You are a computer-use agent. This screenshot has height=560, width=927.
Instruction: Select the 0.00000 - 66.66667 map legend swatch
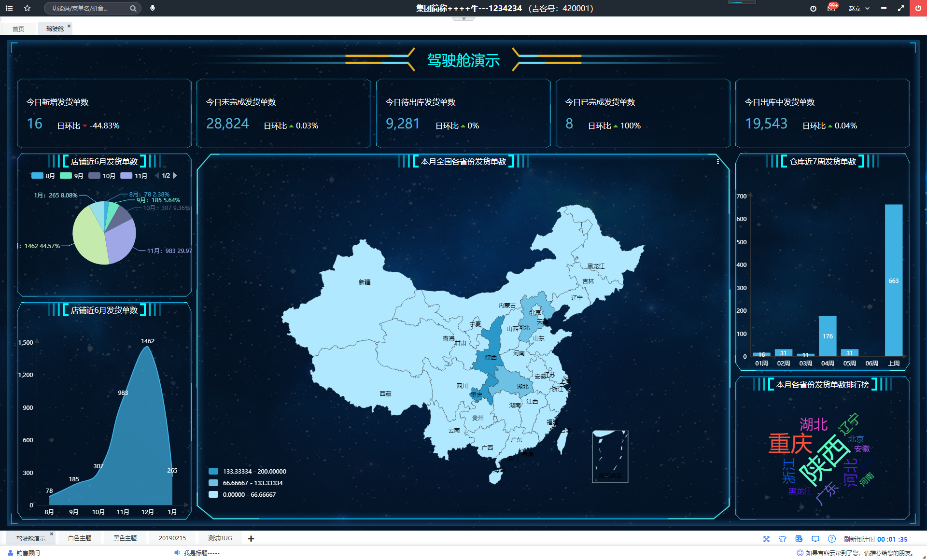[213, 494]
